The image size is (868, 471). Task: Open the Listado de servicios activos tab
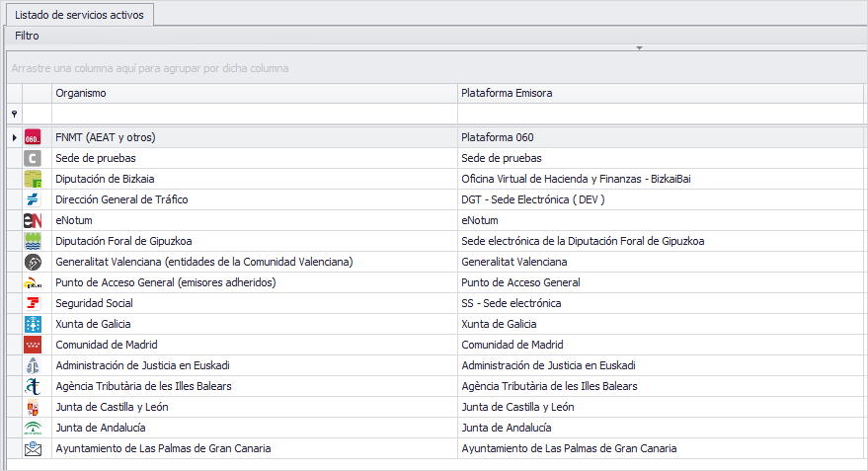[80, 15]
